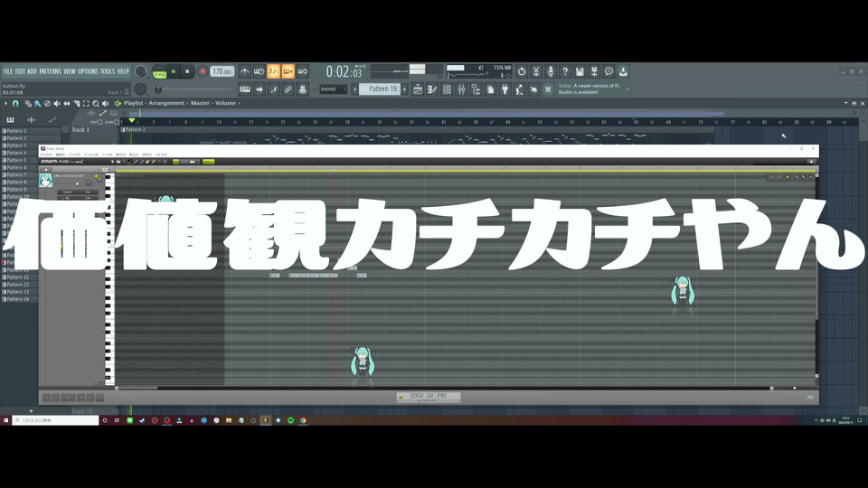Open the EDIT menu

pos(21,71)
